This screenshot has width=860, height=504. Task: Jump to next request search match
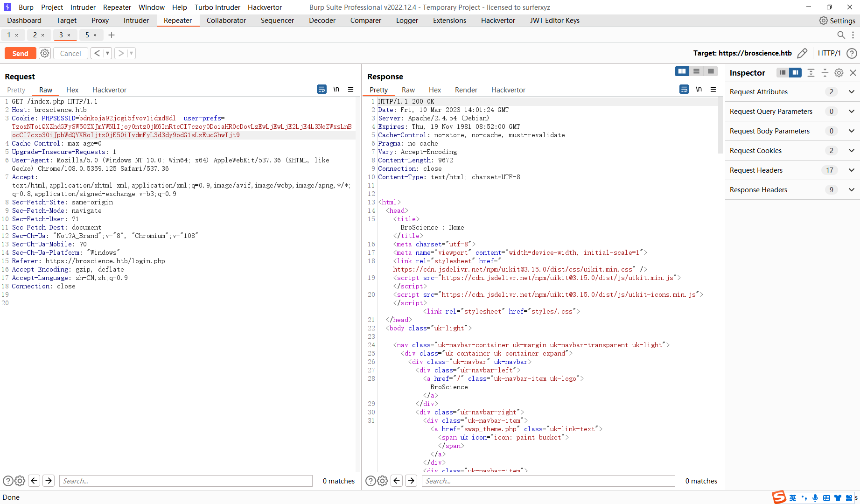[x=49, y=481]
